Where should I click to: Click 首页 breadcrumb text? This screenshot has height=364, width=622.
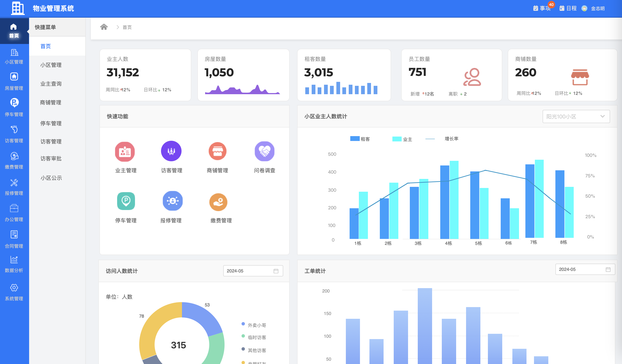pyautogui.click(x=127, y=27)
